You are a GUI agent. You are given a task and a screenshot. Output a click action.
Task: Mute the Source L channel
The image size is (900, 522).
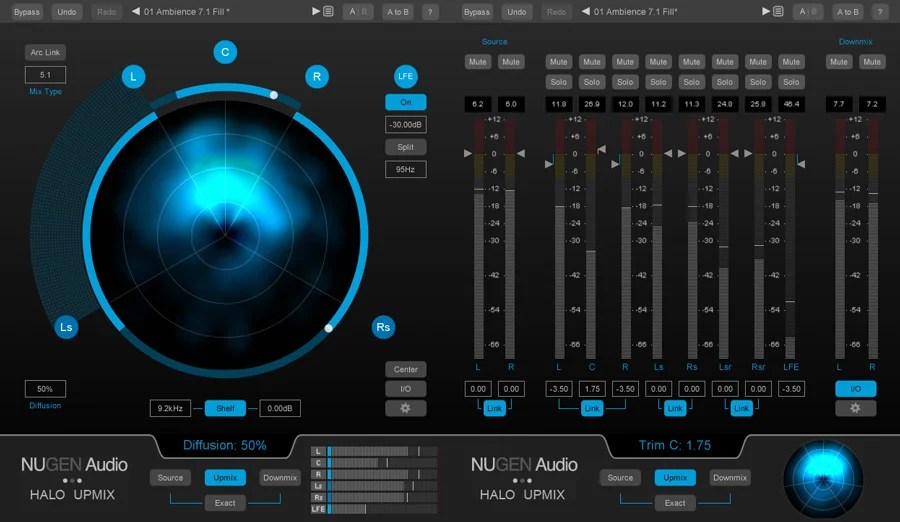[x=478, y=62]
